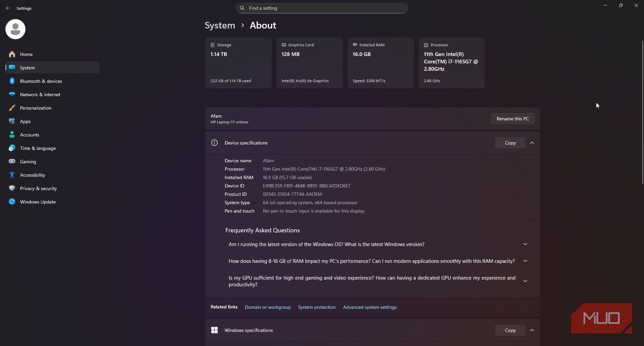Click the Graphics Card 128 MB card
The height and width of the screenshot is (346, 644).
309,63
